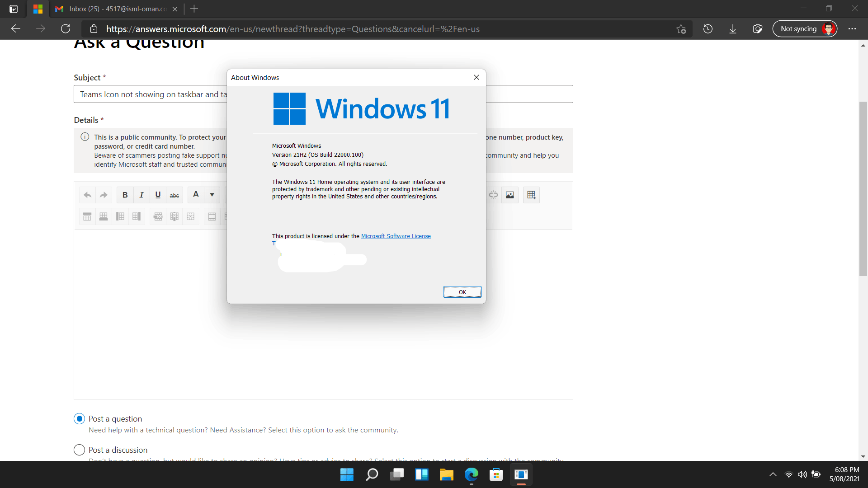
Task: Click the Not syncing profile button
Action: pyautogui.click(x=805, y=29)
